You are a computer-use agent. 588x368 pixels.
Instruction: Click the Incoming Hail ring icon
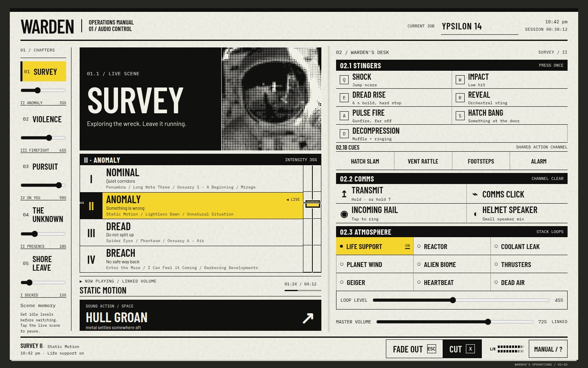(344, 214)
